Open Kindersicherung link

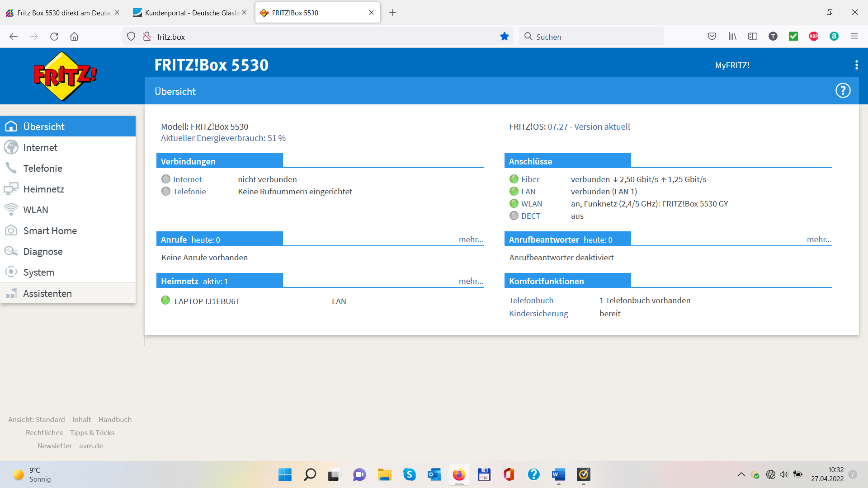tap(538, 314)
